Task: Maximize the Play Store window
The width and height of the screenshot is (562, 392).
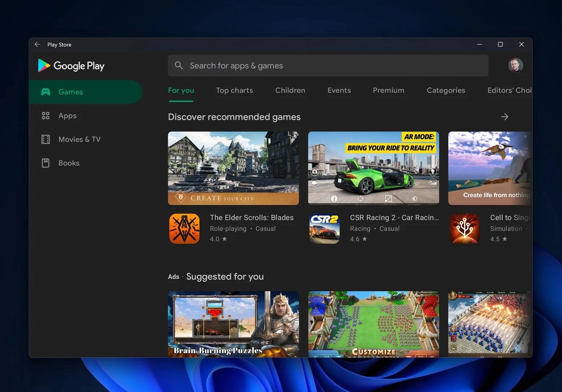Action: pos(500,44)
